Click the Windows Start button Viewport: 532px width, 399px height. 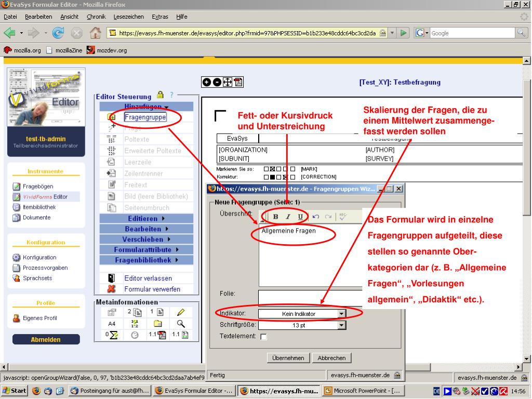14,391
